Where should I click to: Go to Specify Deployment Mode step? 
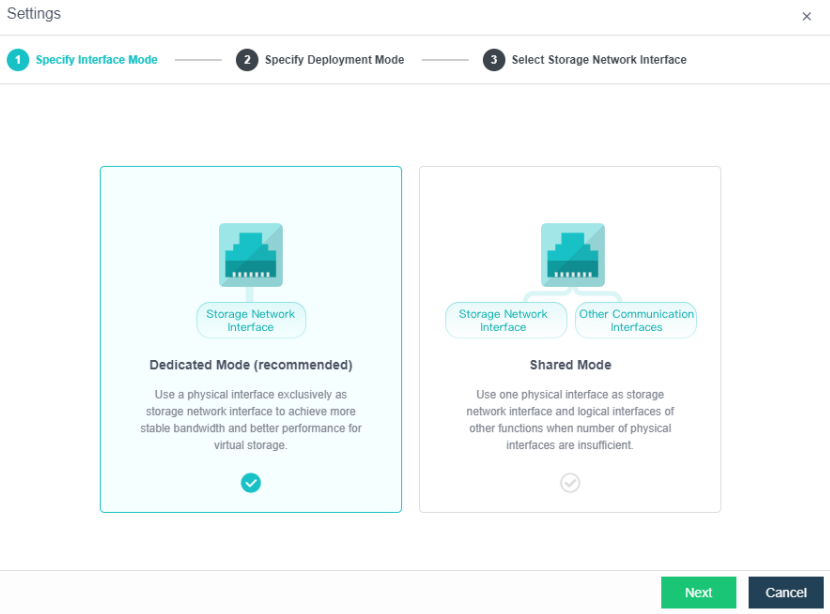coord(334,60)
